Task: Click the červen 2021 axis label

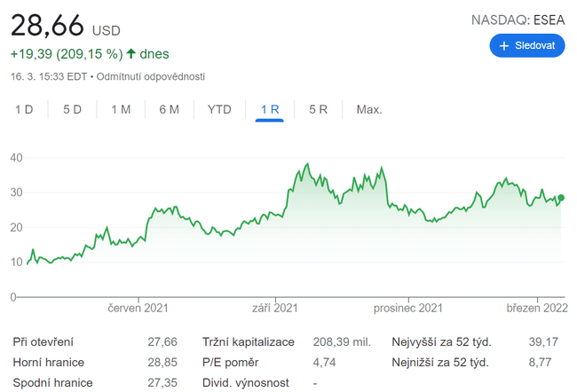Action: pos(138,309)
